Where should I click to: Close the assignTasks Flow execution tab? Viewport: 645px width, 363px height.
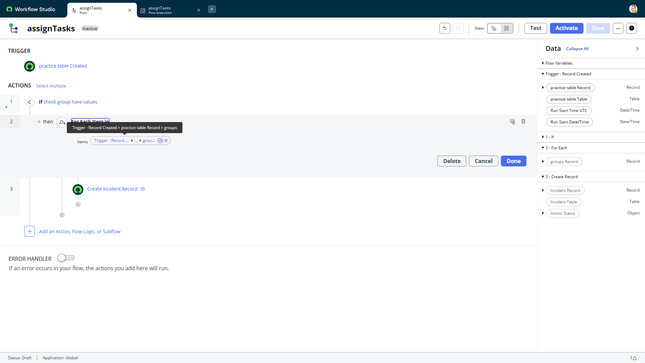pyautogui.click(x=199, y=10)
